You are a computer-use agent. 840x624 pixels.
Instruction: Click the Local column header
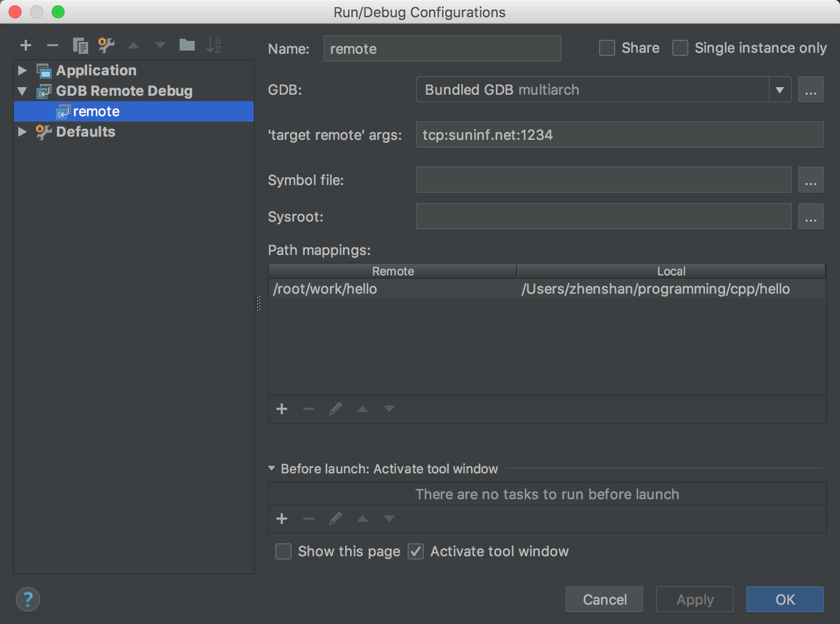(671, 271)
